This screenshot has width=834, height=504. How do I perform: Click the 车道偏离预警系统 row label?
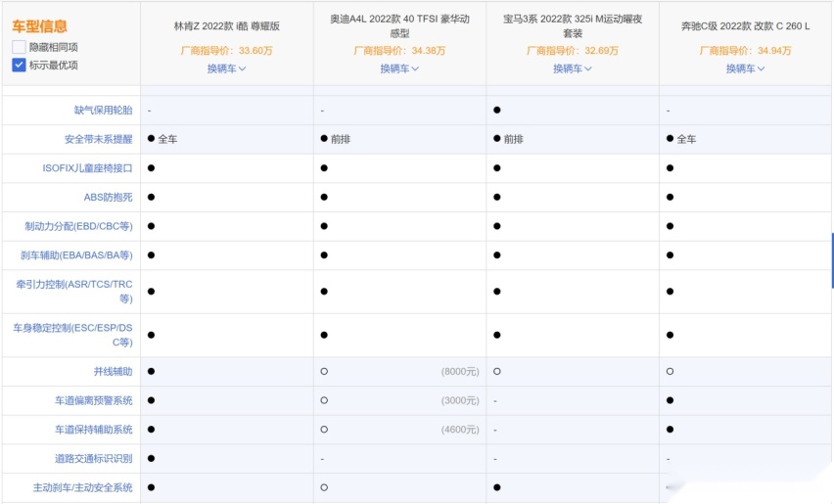pyautogui.click(x=94, y=400)
